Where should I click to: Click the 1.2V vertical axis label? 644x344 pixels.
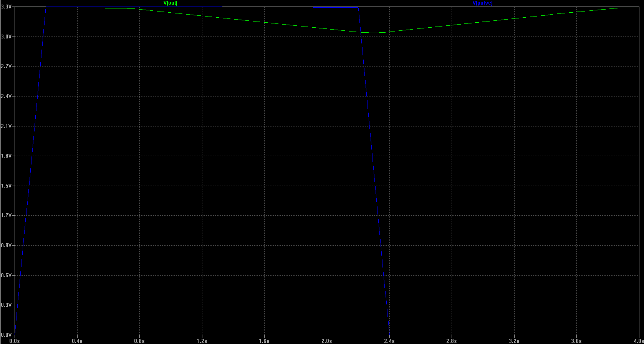[x=7, y=215]
